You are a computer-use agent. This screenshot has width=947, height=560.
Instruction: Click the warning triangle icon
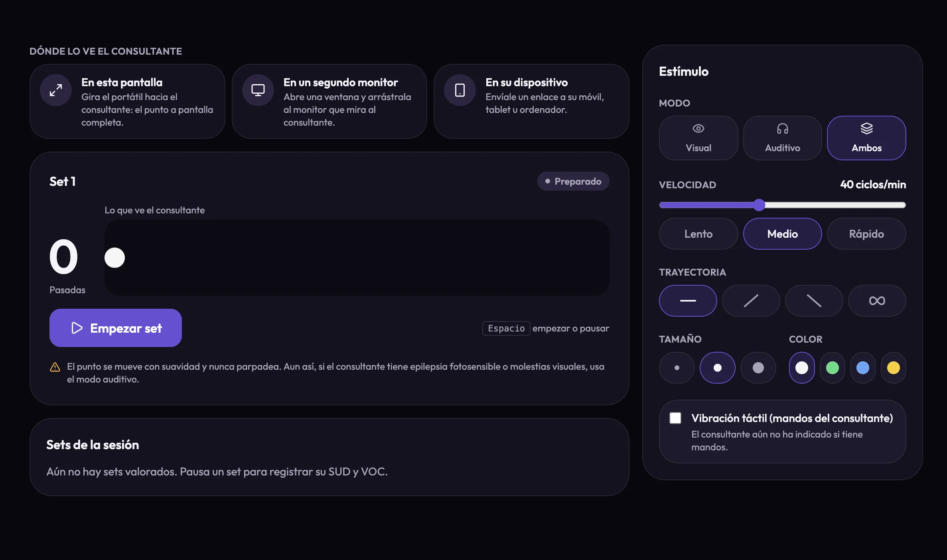(55, 367)
